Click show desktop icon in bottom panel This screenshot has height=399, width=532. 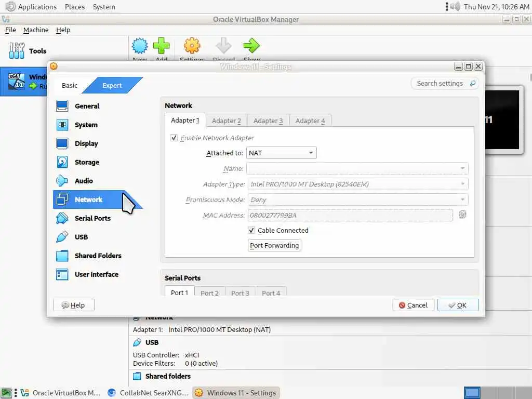point(6,393)
